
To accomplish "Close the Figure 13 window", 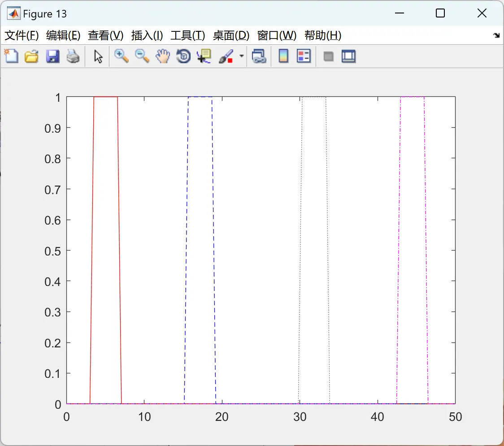I will 482,13.
